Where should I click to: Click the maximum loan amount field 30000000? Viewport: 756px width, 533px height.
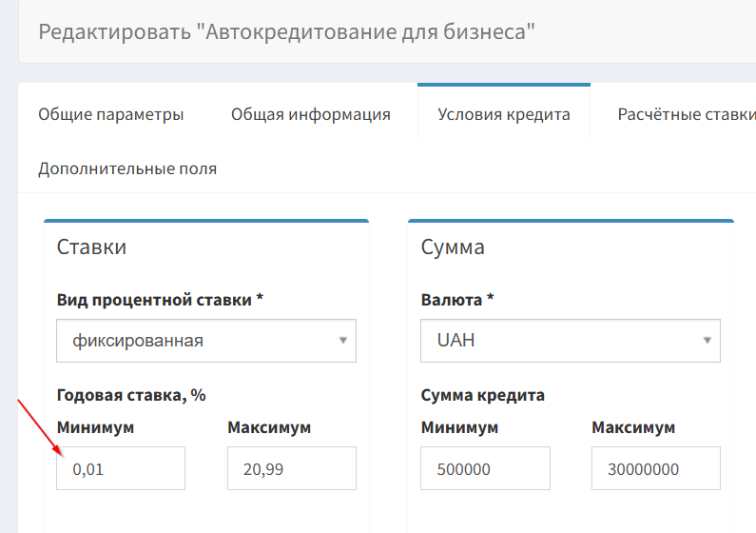656,468
